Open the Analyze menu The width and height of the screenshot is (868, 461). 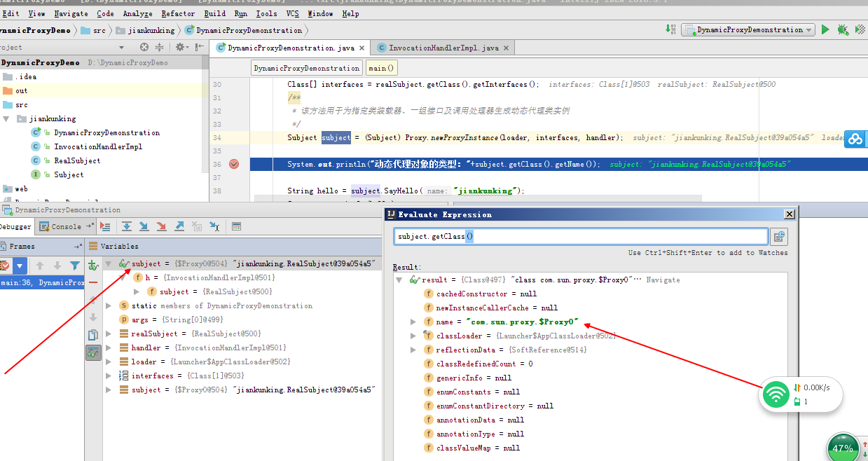[137, 13]
